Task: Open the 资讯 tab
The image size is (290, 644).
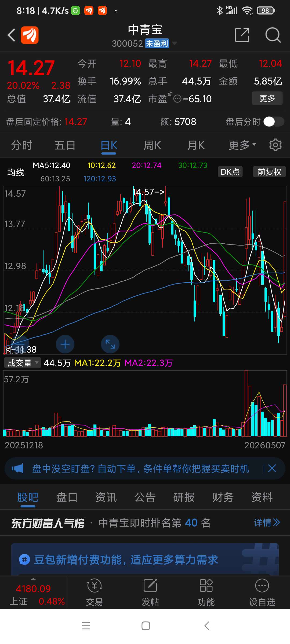Action: pos(106,497)
